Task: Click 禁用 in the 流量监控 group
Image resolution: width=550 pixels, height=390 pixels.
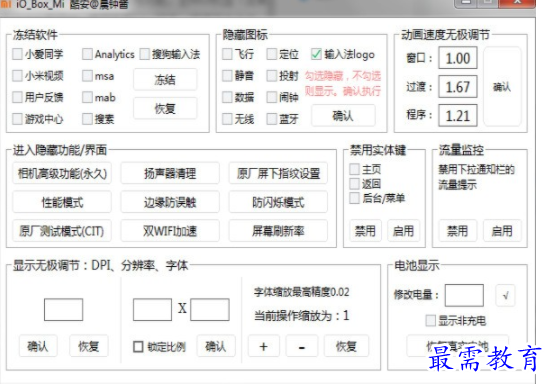Action: point(457,231)
